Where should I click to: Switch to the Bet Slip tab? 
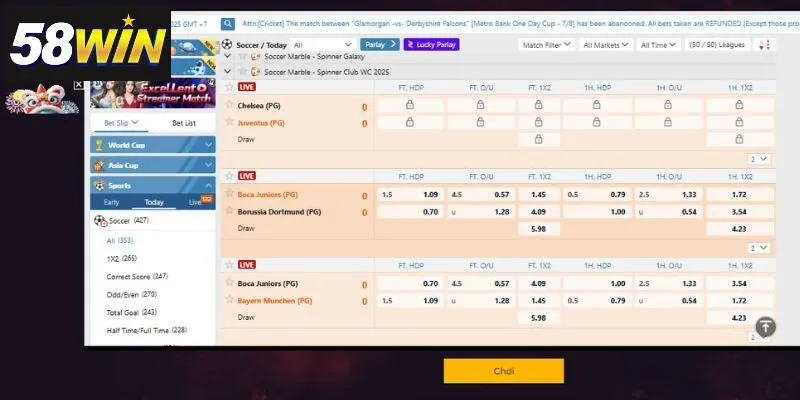point(121,123)
